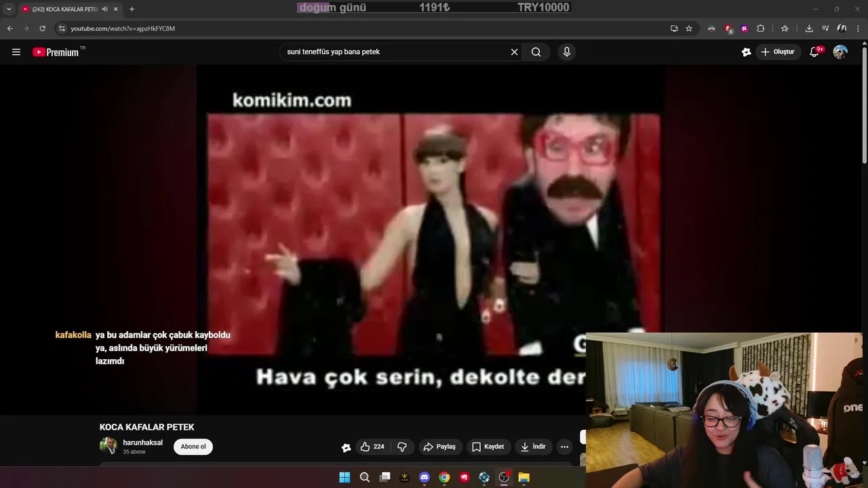Open the media control music icon

pos(825,28)
